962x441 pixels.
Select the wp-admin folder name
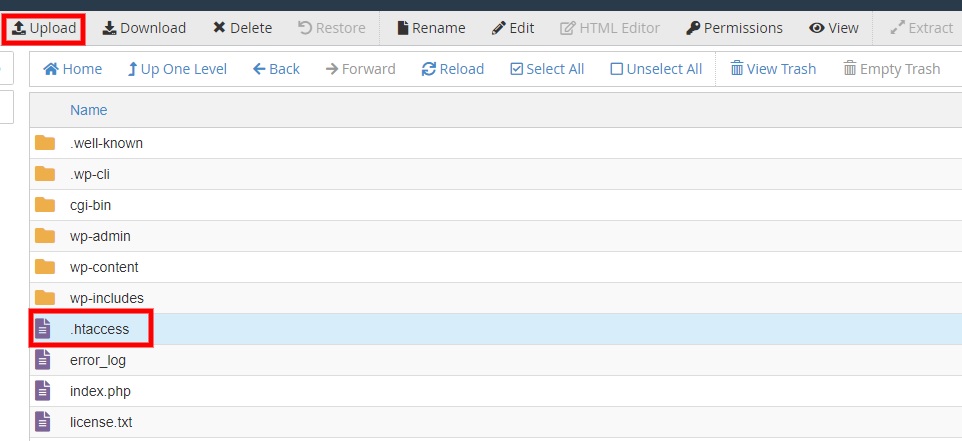[100, 236]
